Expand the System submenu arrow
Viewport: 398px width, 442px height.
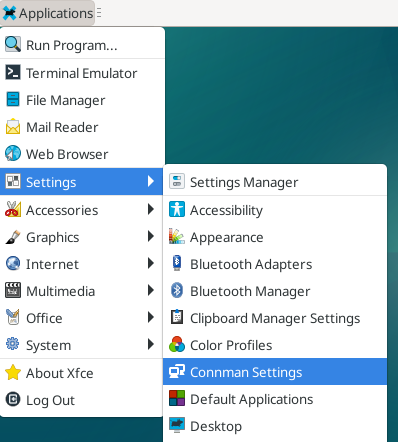coord(151,344)
